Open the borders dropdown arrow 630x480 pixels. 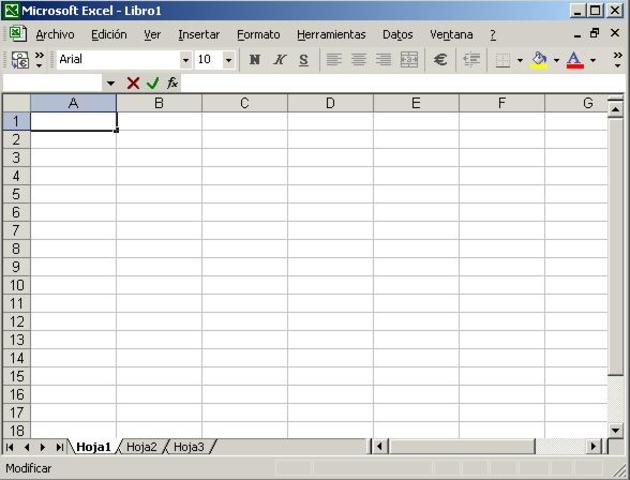coord(520,60)
